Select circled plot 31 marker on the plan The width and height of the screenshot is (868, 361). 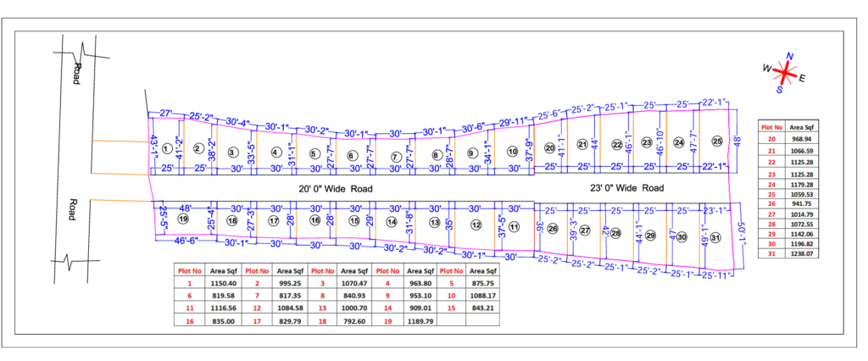(715, 237)
